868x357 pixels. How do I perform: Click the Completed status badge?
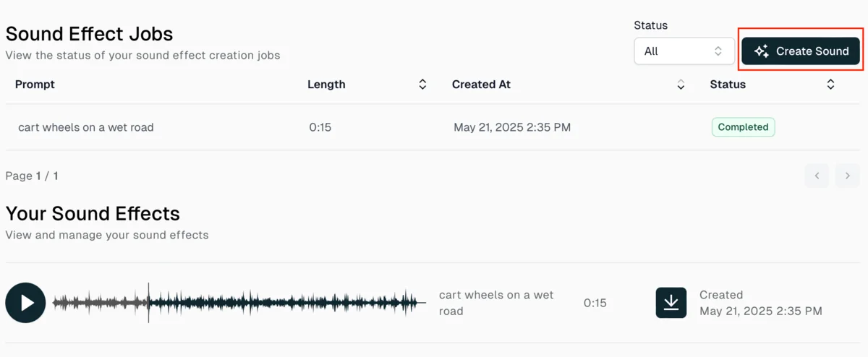[x=743, y=127]
